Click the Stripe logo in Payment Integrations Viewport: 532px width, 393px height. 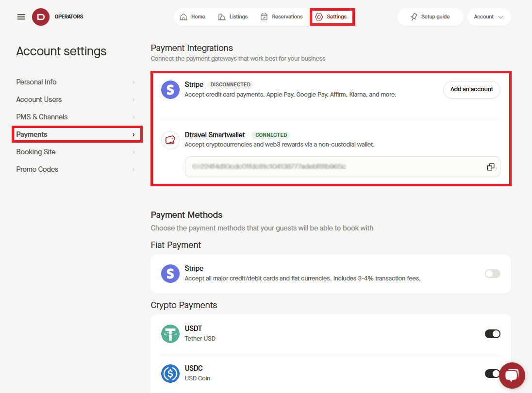(x=170, y=90)
